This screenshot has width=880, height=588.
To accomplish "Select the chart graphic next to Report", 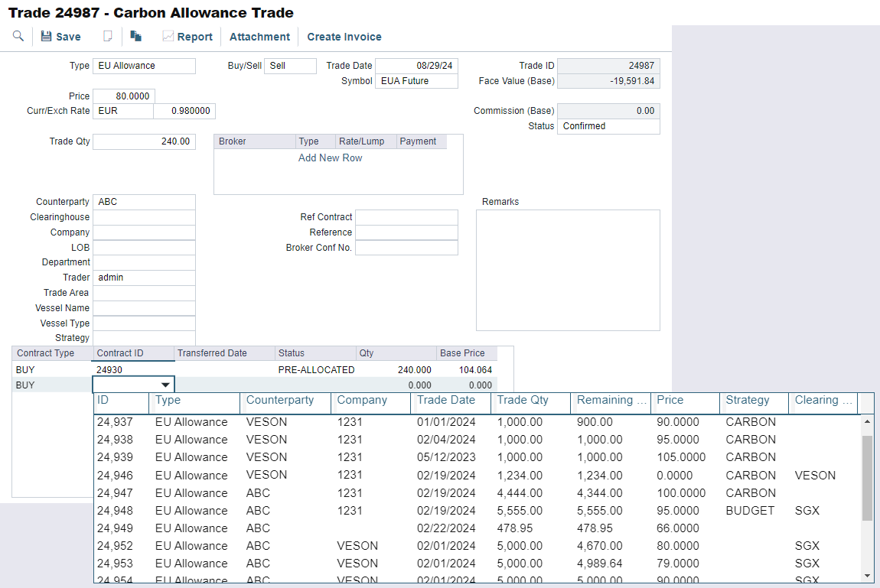I will [x=167, y=36].
